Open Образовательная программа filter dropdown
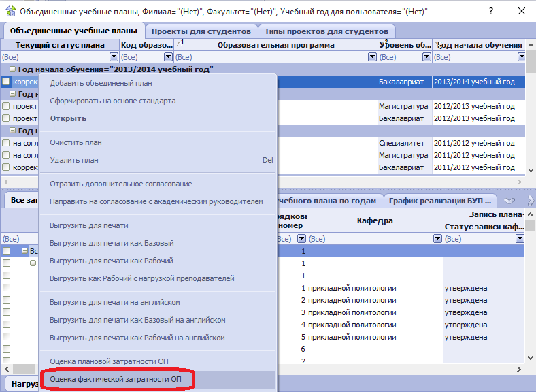The width and height of the screenshot is (536, 392). (371, 57)
